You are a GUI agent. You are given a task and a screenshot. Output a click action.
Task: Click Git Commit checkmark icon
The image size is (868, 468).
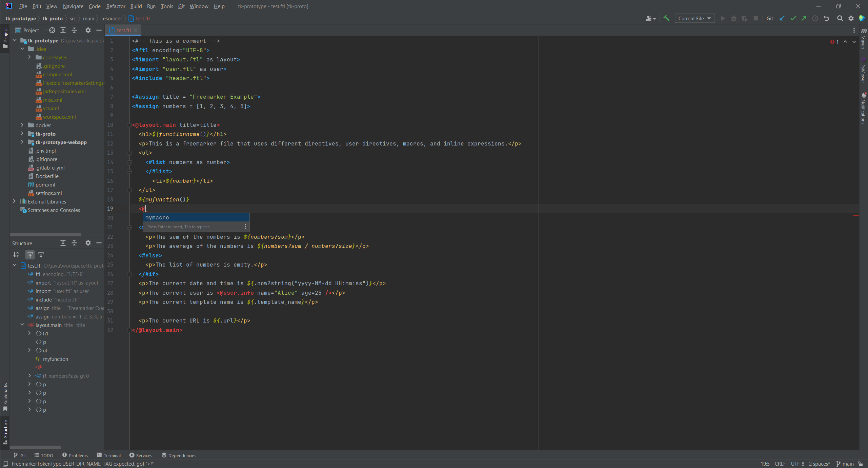pos(793,18)
